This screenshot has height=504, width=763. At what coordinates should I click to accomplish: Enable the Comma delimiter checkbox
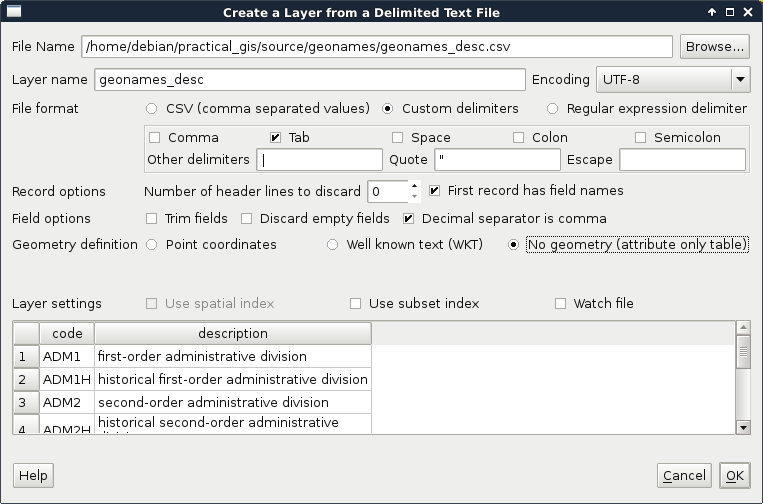click(154, 138)
